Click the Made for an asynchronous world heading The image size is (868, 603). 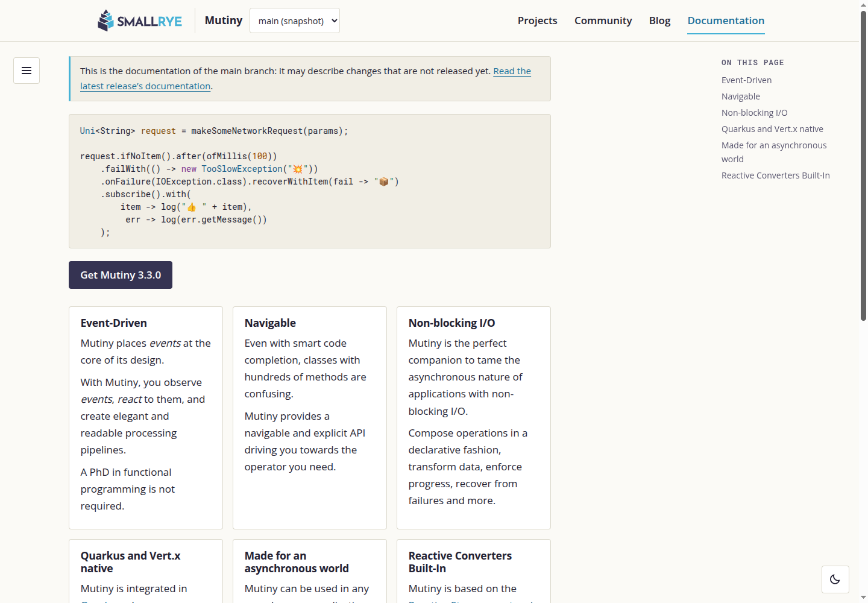297,562
